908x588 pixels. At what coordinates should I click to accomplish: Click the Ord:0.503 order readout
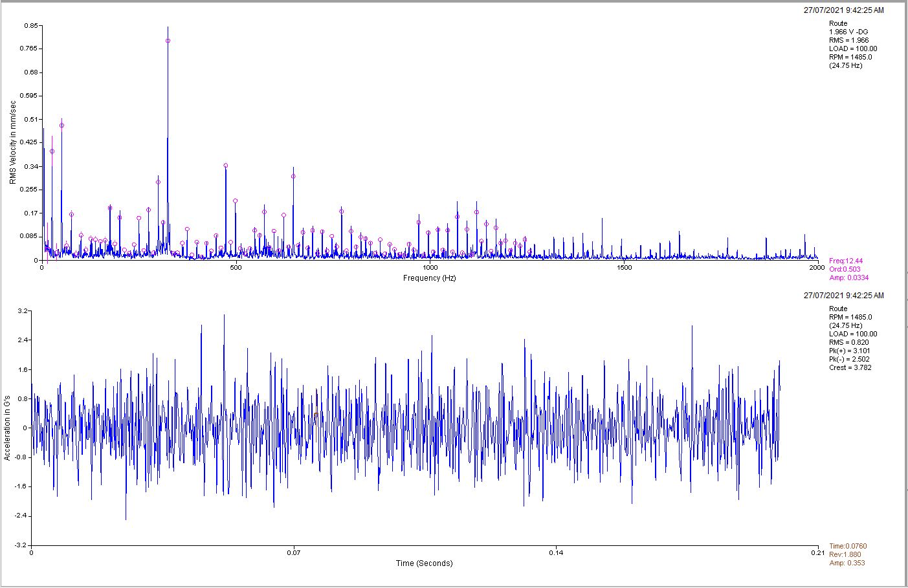(845, 269)
